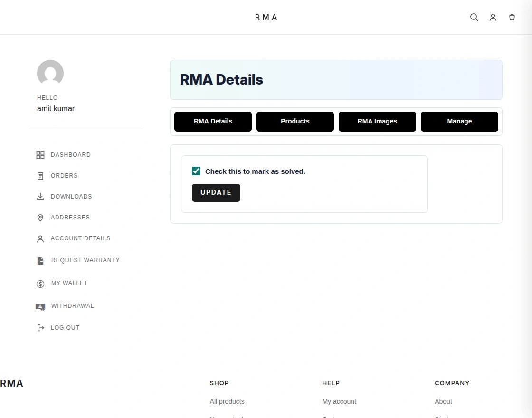Open My account footer link
This screenshot has height=418, width=532.
(339, 401)
